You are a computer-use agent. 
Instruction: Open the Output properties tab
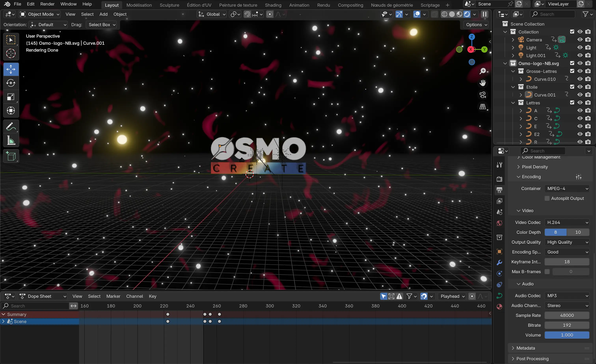tap(499, 190)
